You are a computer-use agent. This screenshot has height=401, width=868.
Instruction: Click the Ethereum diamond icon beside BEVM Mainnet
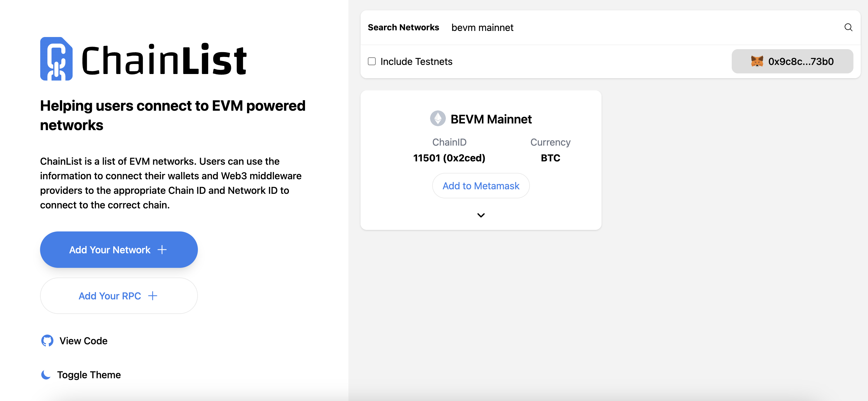coord(437,119)
